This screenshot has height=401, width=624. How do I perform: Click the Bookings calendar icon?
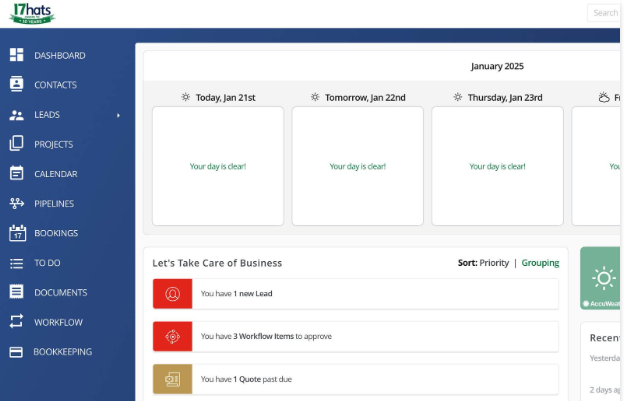point(16,233)
